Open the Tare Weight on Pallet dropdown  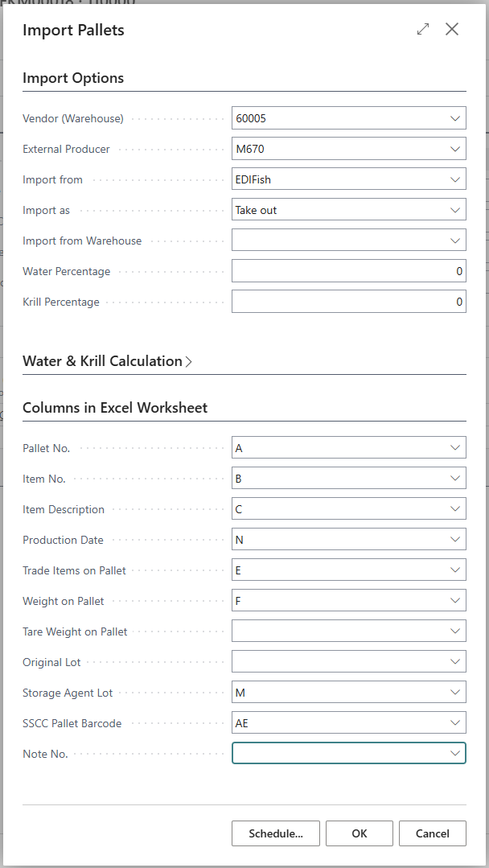click(x=455, y=631)
